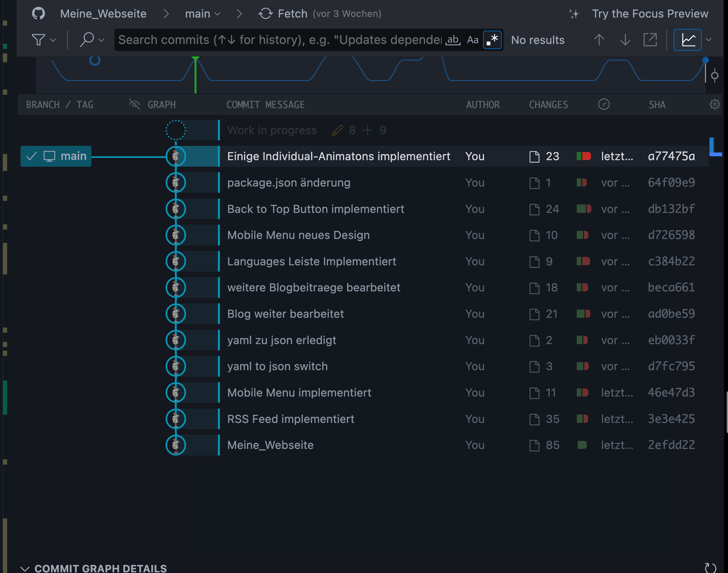Expand the minimap options chevron
This screenshot has height=573, width=728.
(708, 40)
